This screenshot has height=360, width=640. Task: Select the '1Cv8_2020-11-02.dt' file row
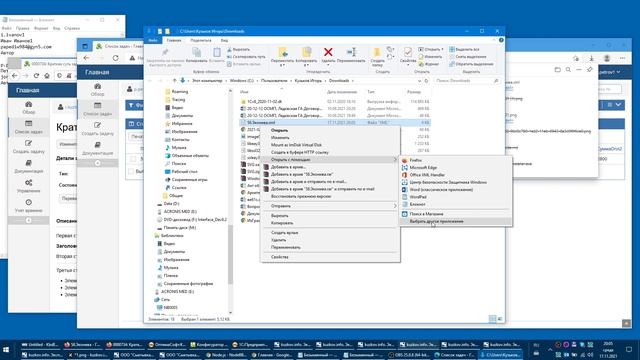[335, 101]
